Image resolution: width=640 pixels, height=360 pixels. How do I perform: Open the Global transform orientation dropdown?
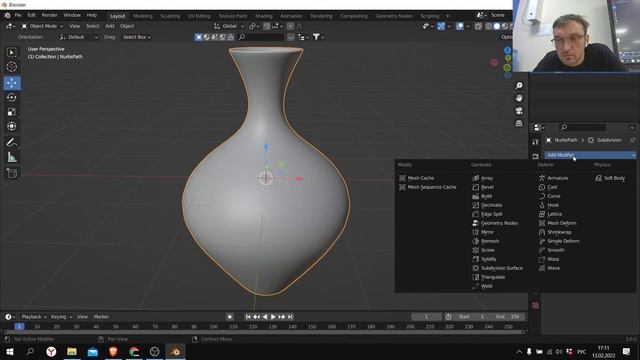(229, 26)
